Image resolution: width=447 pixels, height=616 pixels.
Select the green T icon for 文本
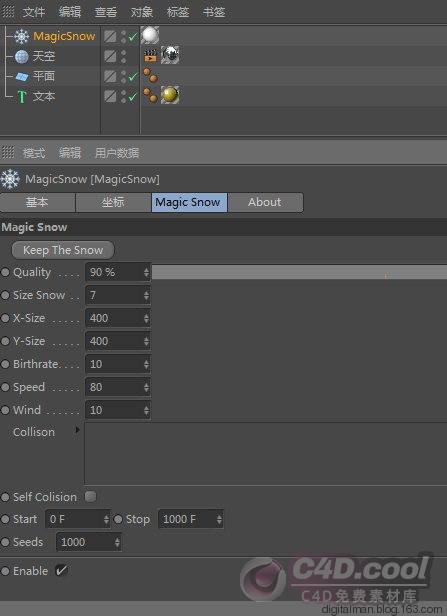point(22,96)
